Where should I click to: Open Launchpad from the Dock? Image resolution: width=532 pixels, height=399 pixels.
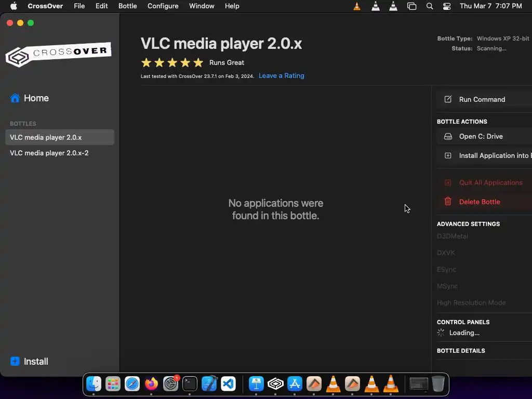pos(113,384)
